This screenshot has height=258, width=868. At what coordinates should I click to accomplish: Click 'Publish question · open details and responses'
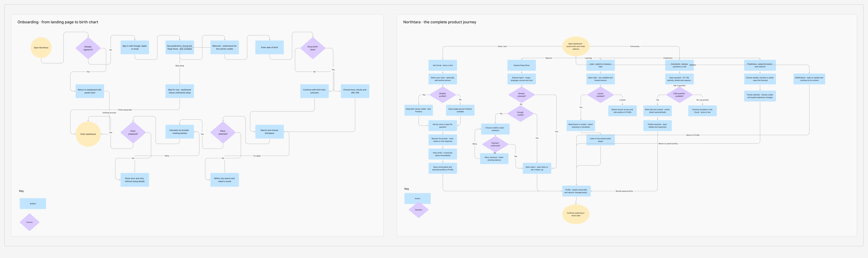point(657,126)
